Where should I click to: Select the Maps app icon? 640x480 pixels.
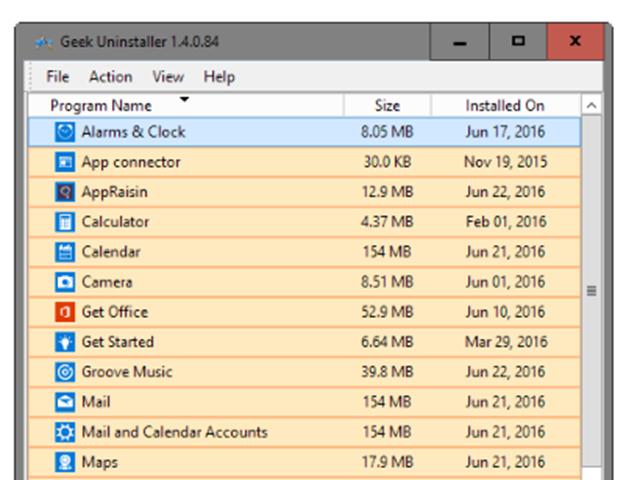click(65, 462)
